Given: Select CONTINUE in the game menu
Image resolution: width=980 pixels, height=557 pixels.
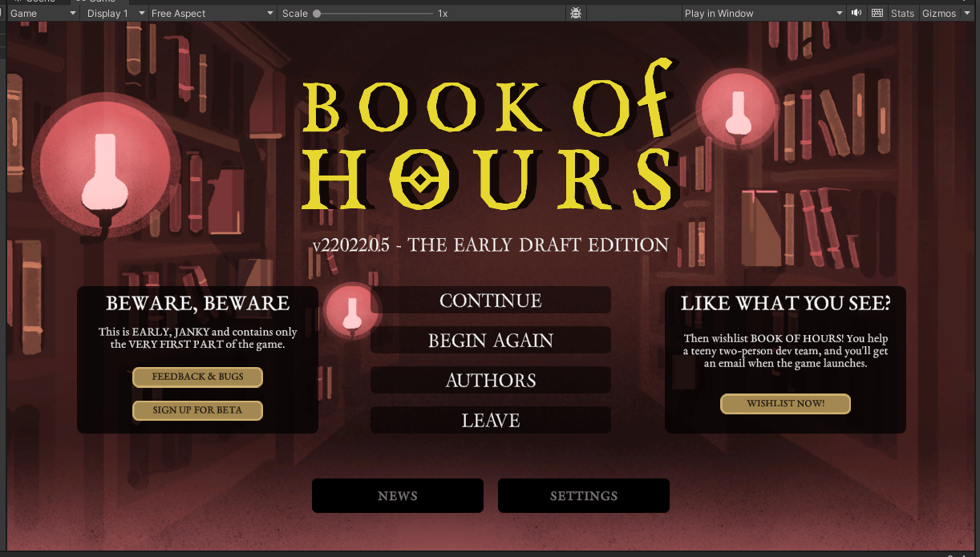Looking at the screenshot, I should click(491, 301).
